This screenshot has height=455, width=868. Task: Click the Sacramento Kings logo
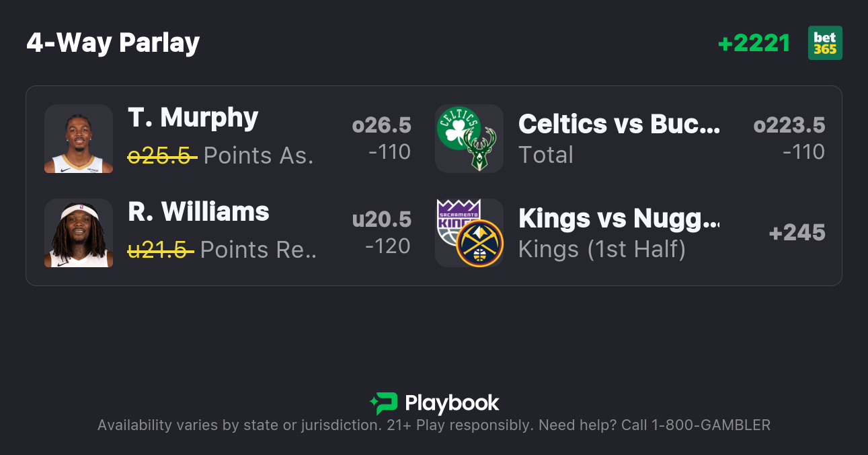pos(457,221)
